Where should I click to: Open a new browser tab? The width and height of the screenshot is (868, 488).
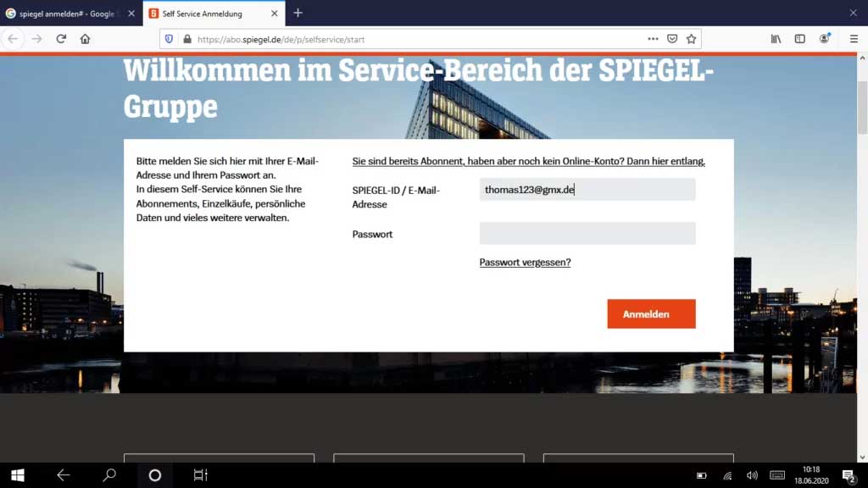(298, 14)
